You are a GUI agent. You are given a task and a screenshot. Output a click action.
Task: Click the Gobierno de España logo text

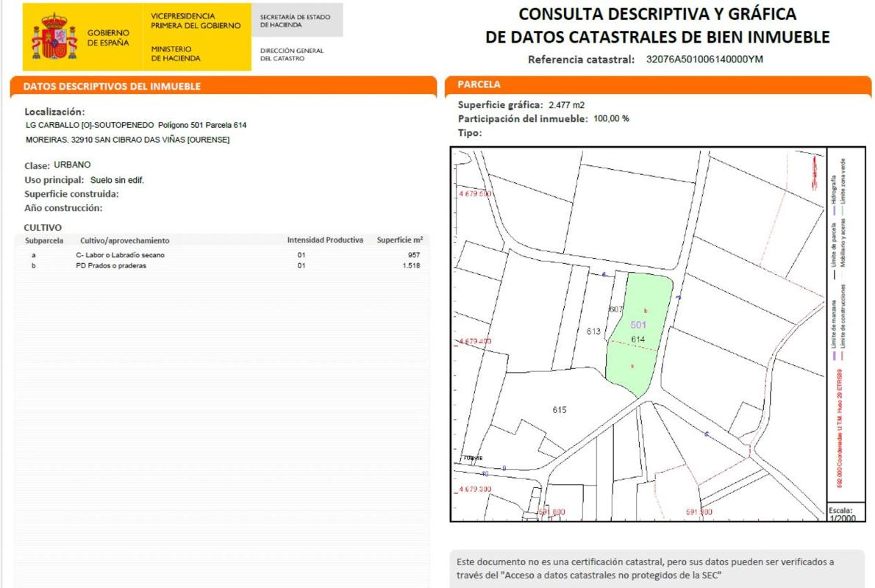(x=108, y=37)
